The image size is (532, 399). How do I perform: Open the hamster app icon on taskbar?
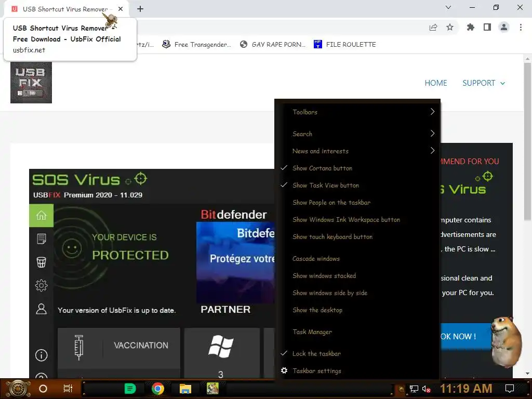[212, 389]
